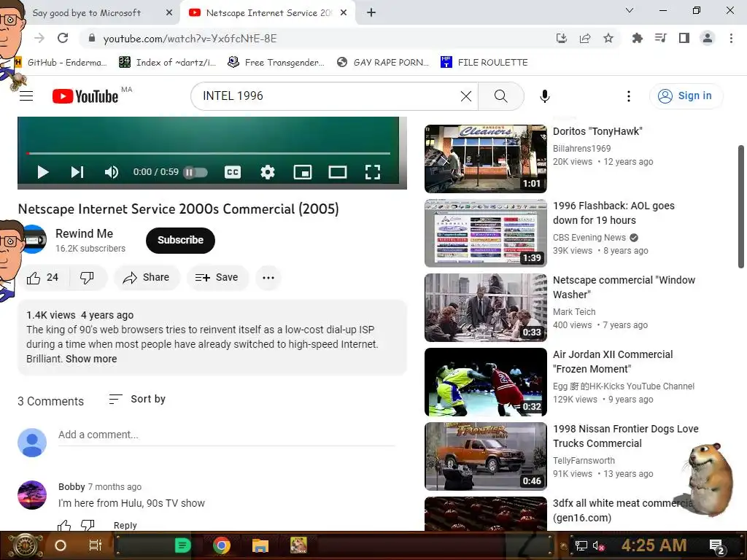Open YouTube hamburger guide menu
Image resolution: width=747 pixels, height=560 pixels.
click(x=26, y=96)
